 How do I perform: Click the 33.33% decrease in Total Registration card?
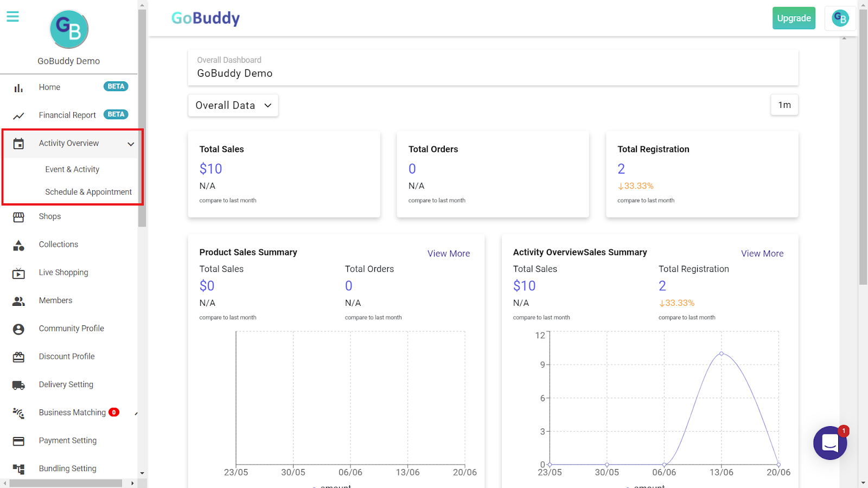coord(636,186)
